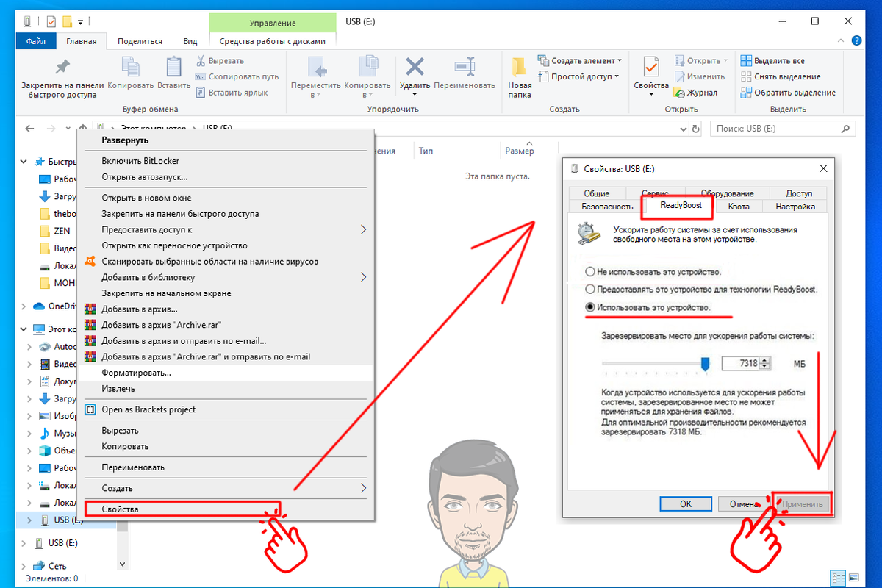This screenshot has width=882, height=588.
Task: Click the Новая папка icon
Action: pyautogui.click(x=520, y=68)
